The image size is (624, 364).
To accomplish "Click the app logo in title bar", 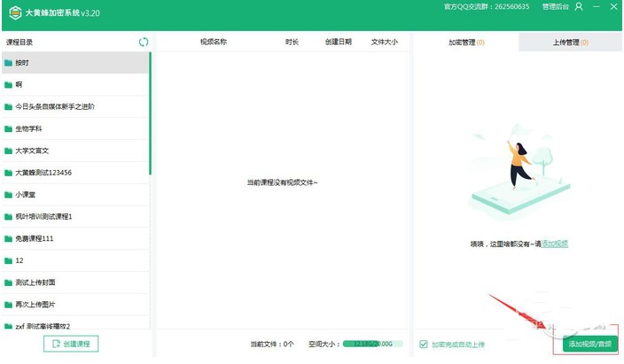I will pyautogui.click(x=15, y=12).
